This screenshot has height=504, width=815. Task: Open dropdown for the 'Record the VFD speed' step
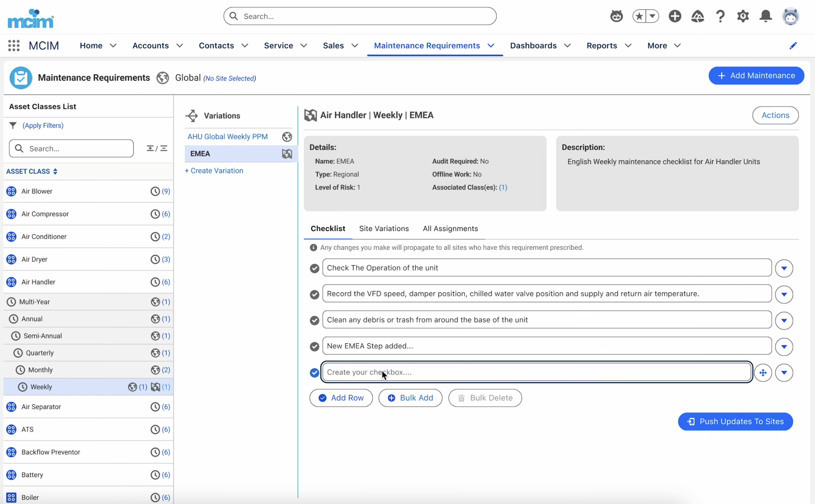click(784, 295)
